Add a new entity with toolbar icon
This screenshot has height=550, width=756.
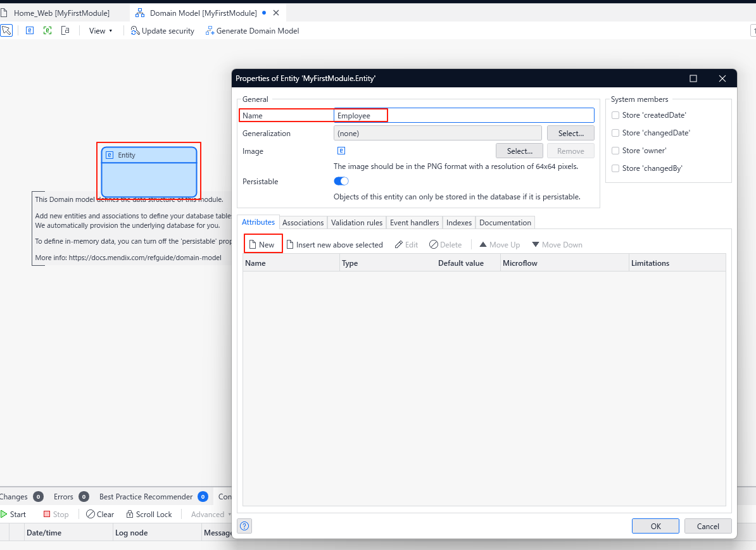29,30
